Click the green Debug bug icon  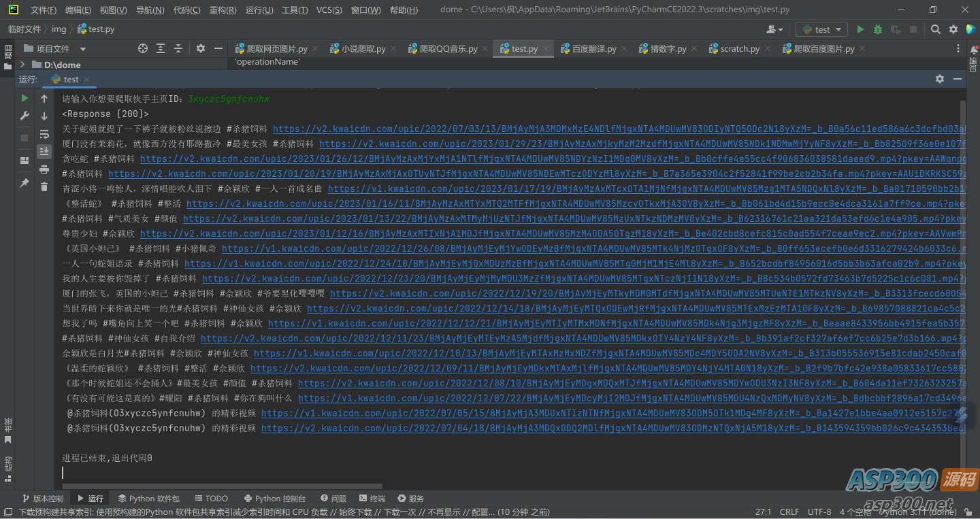pos(878,29)
